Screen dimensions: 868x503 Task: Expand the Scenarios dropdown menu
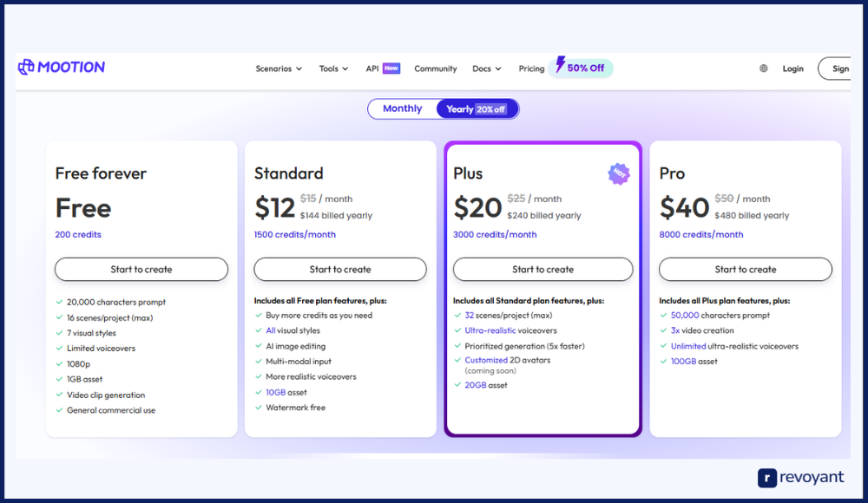(x=279, y=69)
